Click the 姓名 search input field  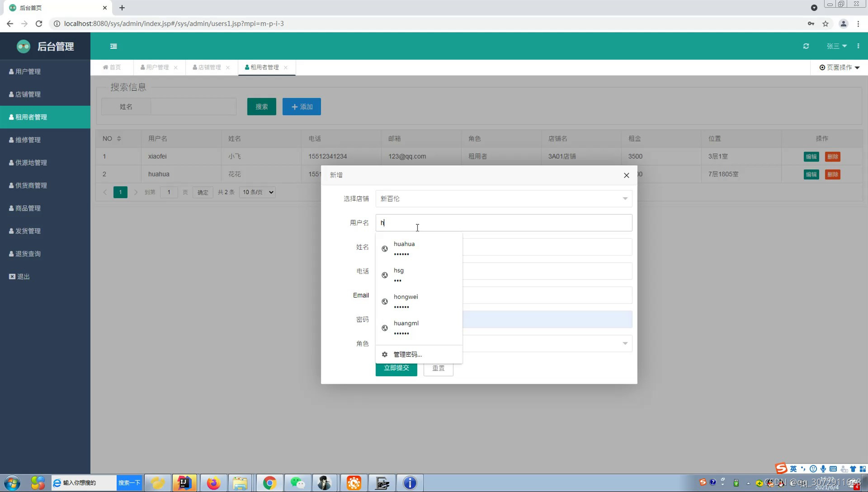point(193,107)
